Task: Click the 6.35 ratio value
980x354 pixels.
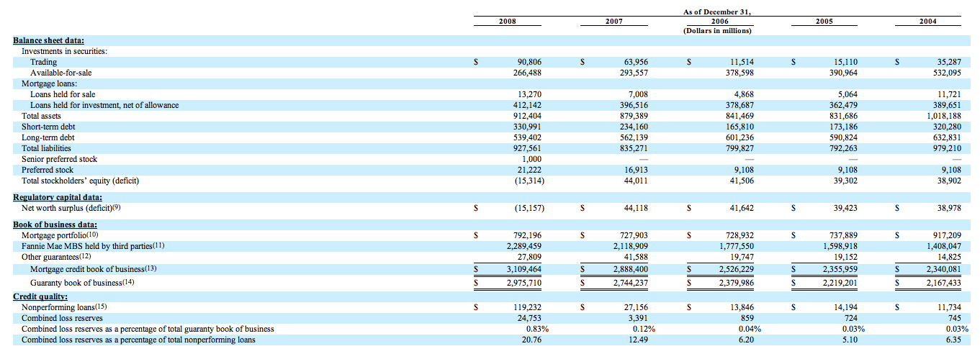Action: tap(953, 340)
